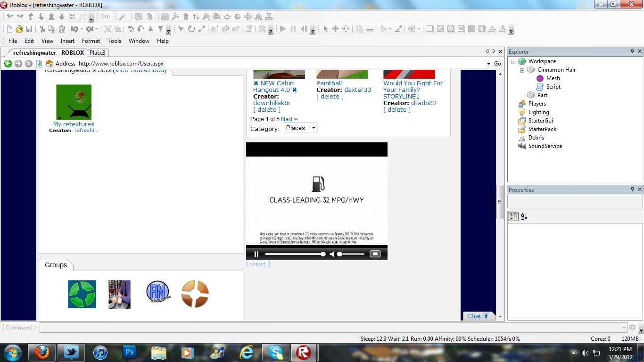
Task: Mute the video ad speaker icon
Action: pos(331,254)
